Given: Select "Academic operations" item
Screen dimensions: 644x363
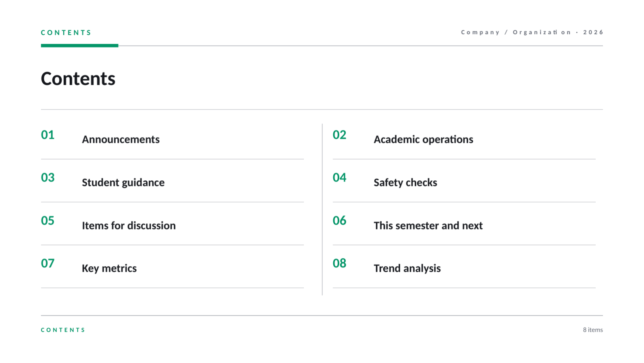Looking at the screenshot, I should [424, 139].
